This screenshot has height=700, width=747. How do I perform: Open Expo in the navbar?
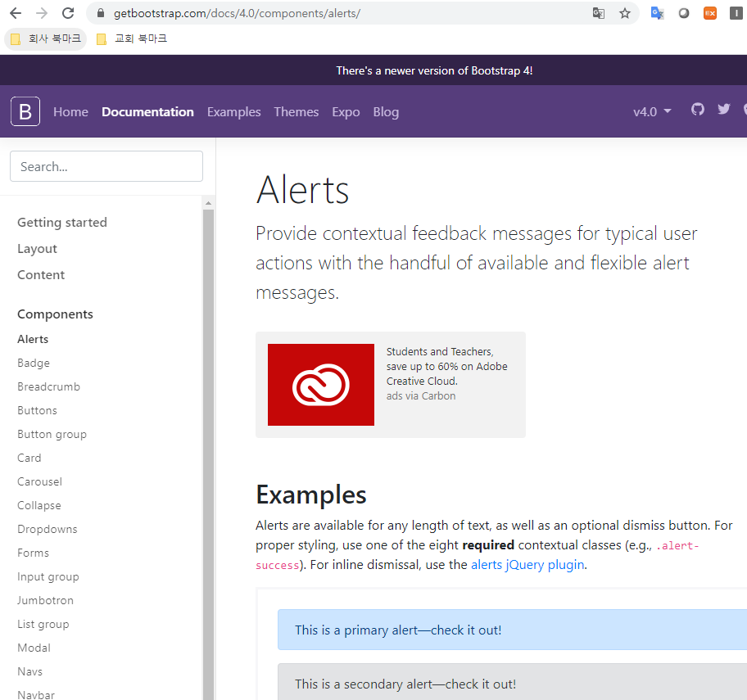point(346,112)
